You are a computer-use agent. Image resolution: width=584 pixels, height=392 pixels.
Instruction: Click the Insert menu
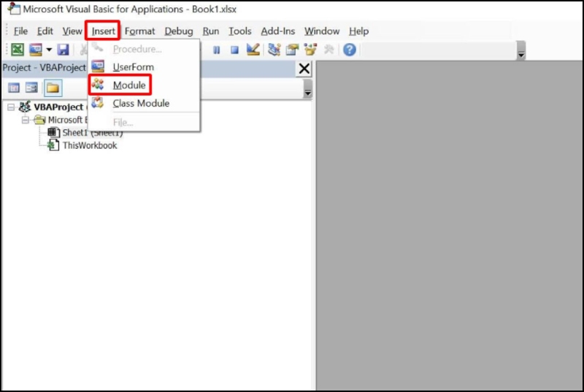pos(103,31)
